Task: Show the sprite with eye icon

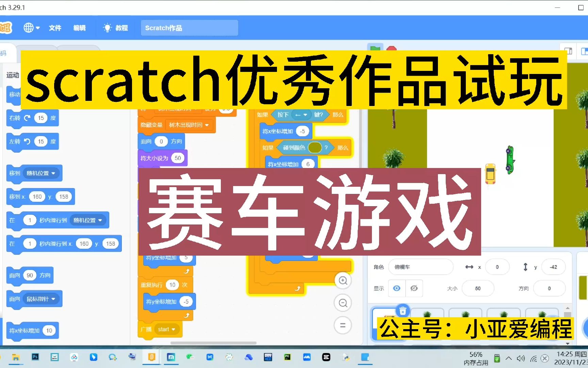Action: point(397,288)
